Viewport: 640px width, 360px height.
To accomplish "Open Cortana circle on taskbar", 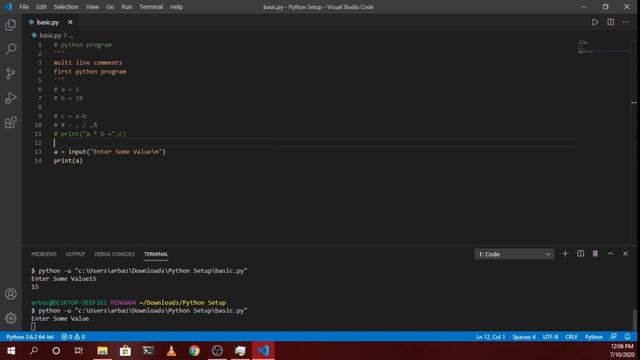I will point(56,351).
